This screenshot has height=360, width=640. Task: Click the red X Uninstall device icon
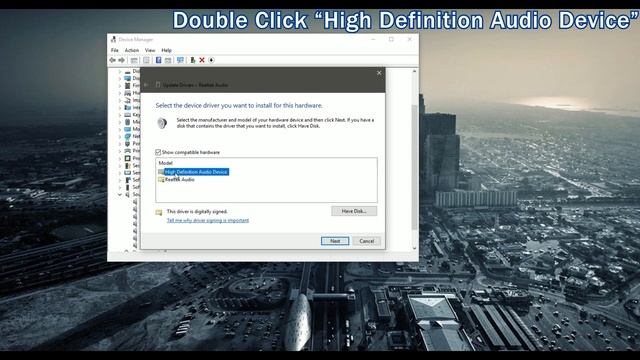[202, 60]
